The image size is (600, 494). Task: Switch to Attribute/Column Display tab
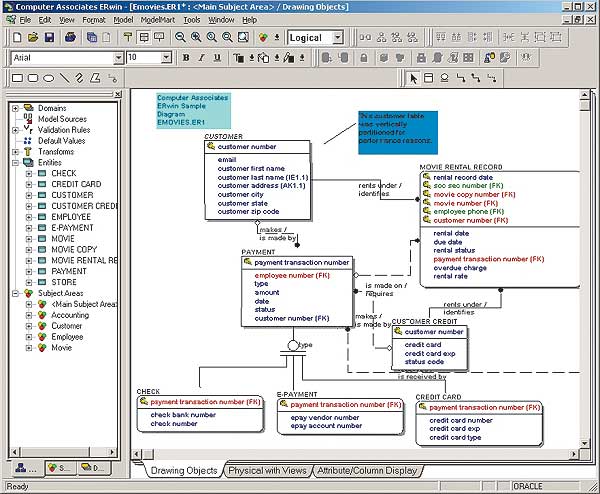pyautogui.click(x=367, y=471)
